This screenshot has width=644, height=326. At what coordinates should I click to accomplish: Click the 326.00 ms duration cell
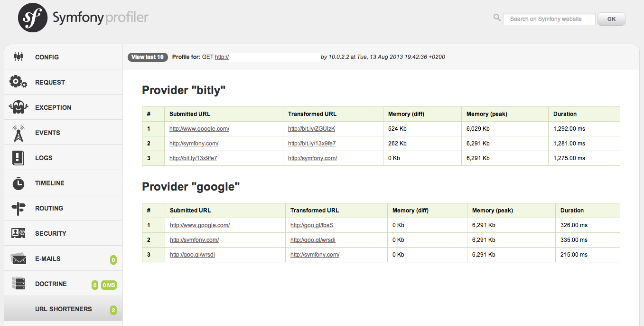click(588, 225)
